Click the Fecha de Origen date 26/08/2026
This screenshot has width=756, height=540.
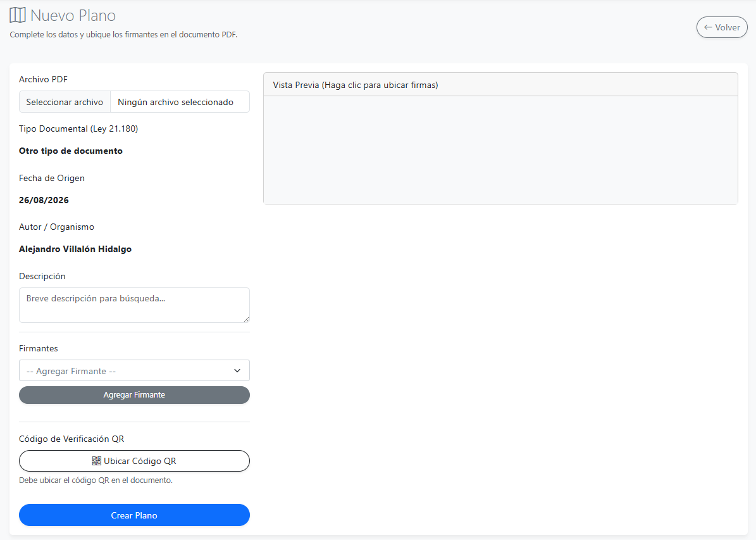pyautogui.click(x=44, y=200)
